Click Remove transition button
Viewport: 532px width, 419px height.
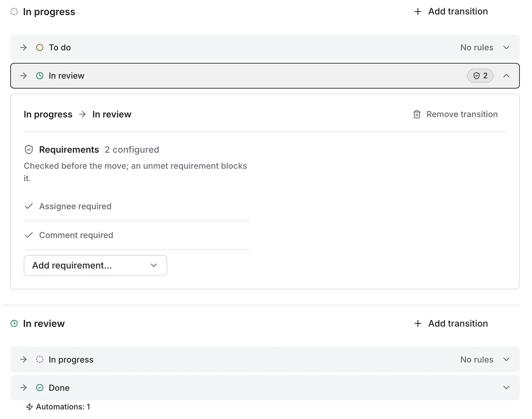tap(455, 114)
